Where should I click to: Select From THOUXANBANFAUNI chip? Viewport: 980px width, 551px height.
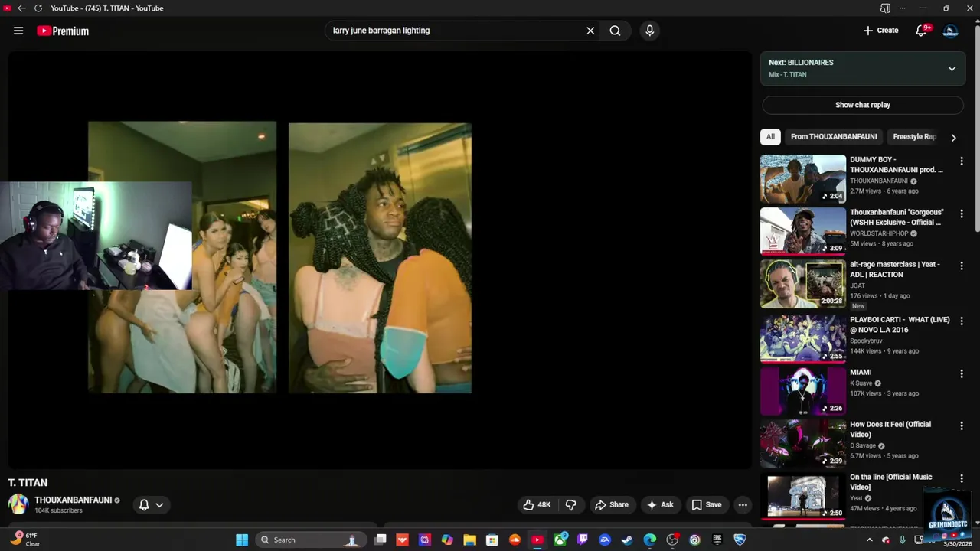[x=834, y=137]
